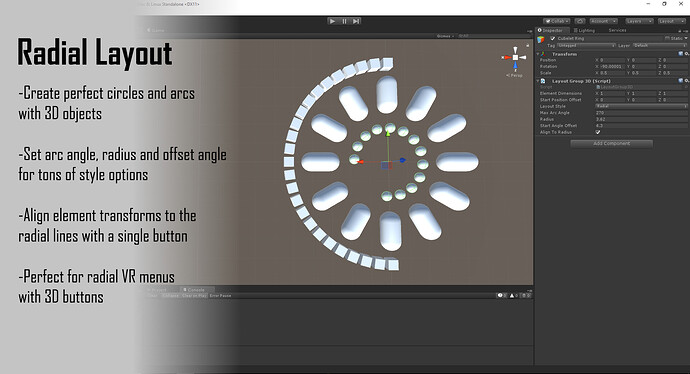Open the cloud services icon button
The width and height of the screenshot is (690, 374).
[580, 21]
